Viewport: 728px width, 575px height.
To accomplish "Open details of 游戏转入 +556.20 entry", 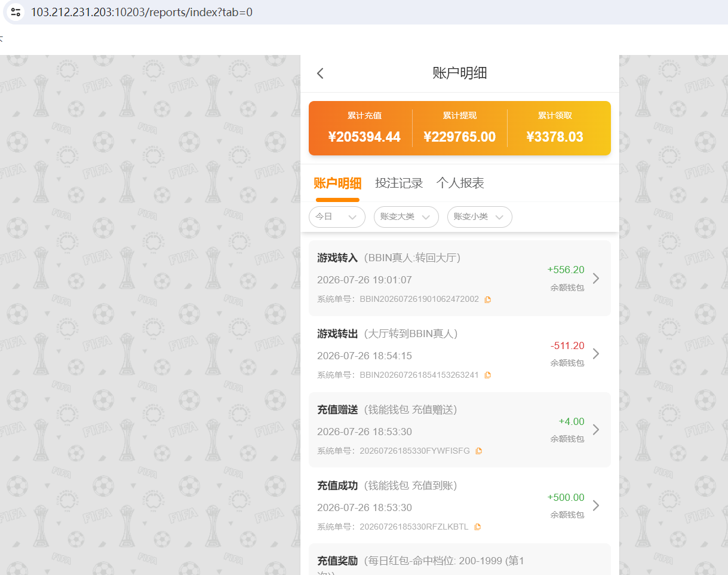I will click(595, 278).
